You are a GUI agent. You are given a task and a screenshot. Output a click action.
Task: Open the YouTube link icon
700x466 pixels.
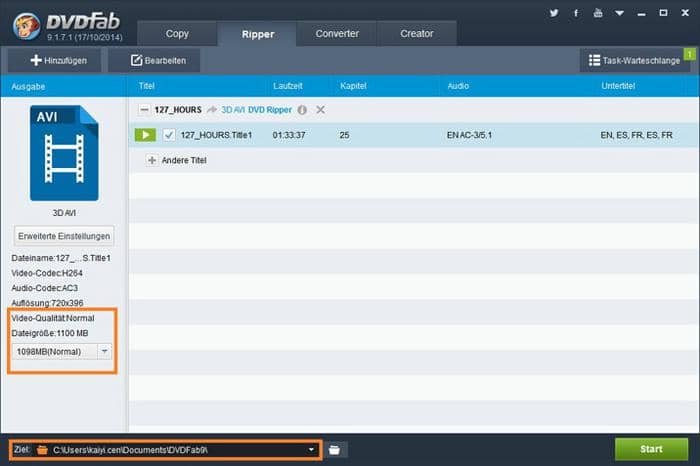(598, 13)
